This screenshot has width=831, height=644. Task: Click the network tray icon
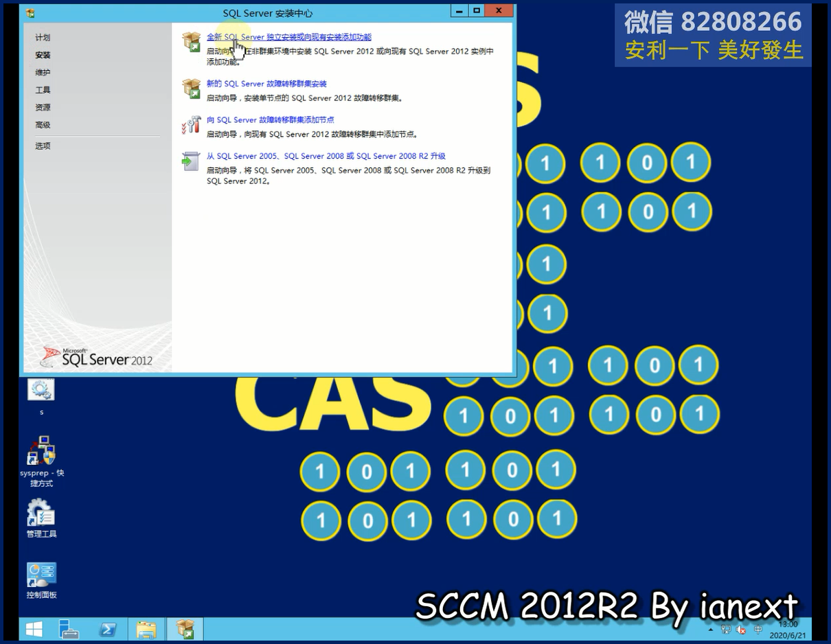(726, 629)
